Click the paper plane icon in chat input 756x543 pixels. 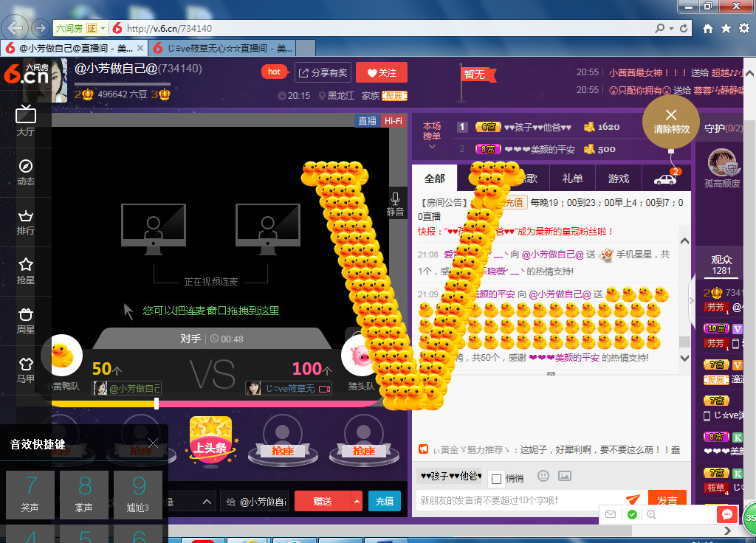(633, 499)
